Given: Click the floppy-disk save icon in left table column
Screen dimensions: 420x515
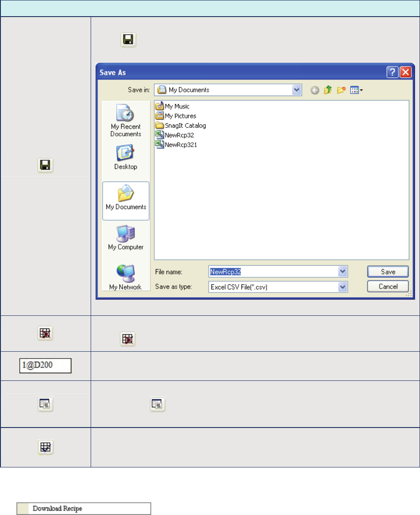Looking at the screenshot, I should coord(45,165).
